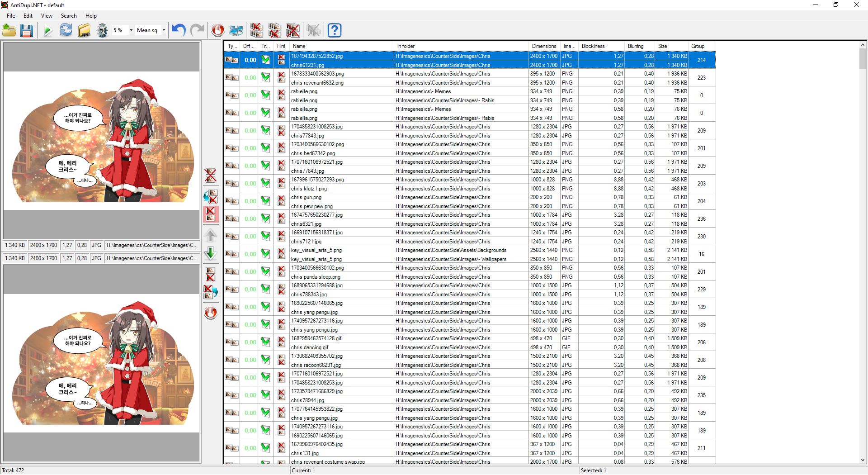Click the blue undo arrow

(x=179, y=30)
